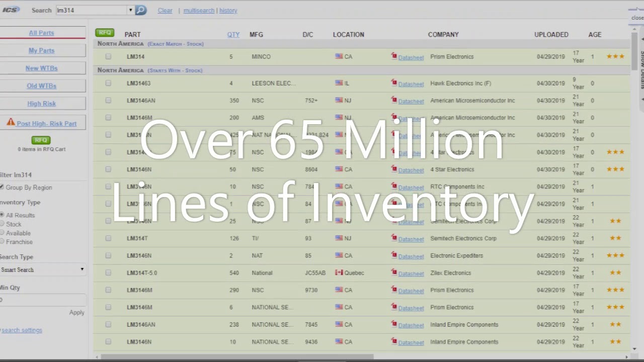Click the green RFQ button above the parts table
Viewport: 644px width, 362px height.
pyautogui.click(x=105, y=33)
